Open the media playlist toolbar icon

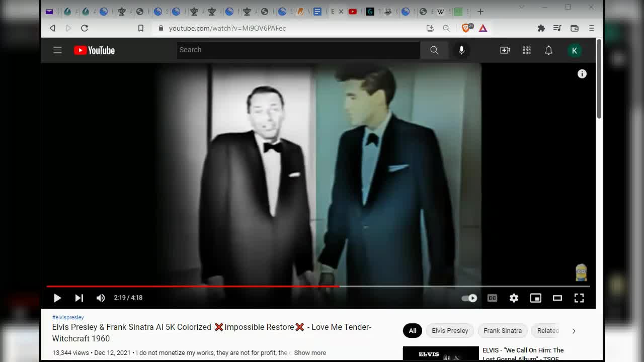coord(557,28)
